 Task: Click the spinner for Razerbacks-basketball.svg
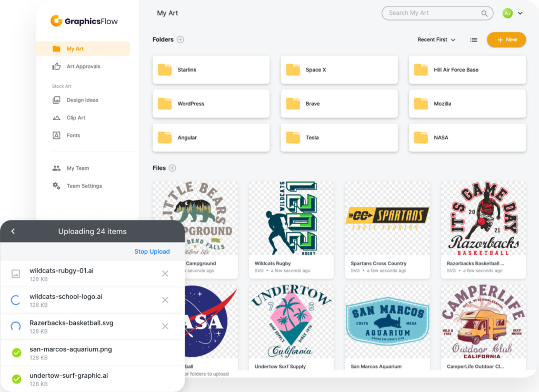[x=16, y=326]
